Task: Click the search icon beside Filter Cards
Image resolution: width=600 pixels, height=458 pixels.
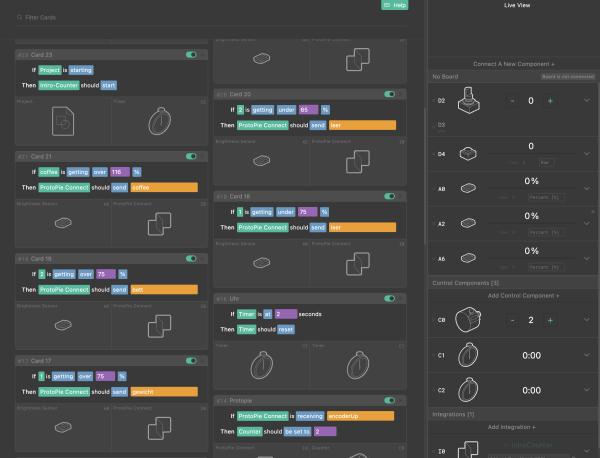Action: pos(20,17)
